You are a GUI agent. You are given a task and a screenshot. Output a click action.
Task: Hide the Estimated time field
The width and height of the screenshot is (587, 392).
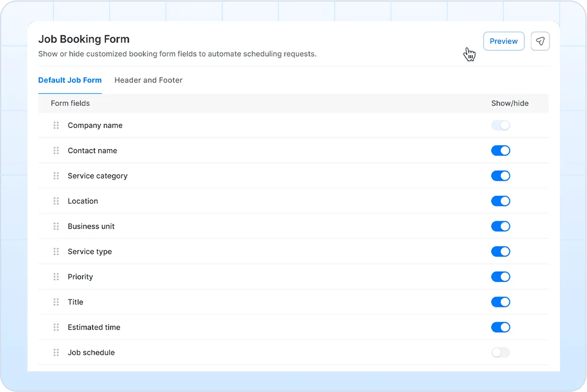(x=501, y=327)
